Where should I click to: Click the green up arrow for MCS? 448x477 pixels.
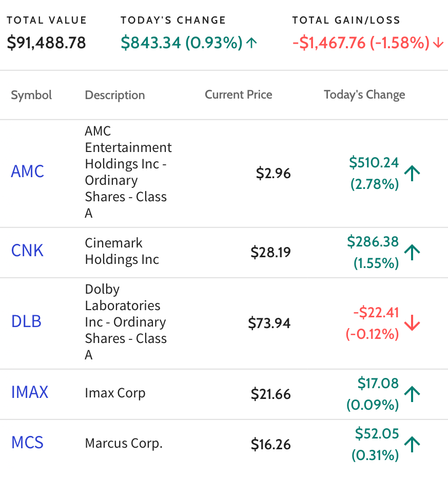(412, 445)
